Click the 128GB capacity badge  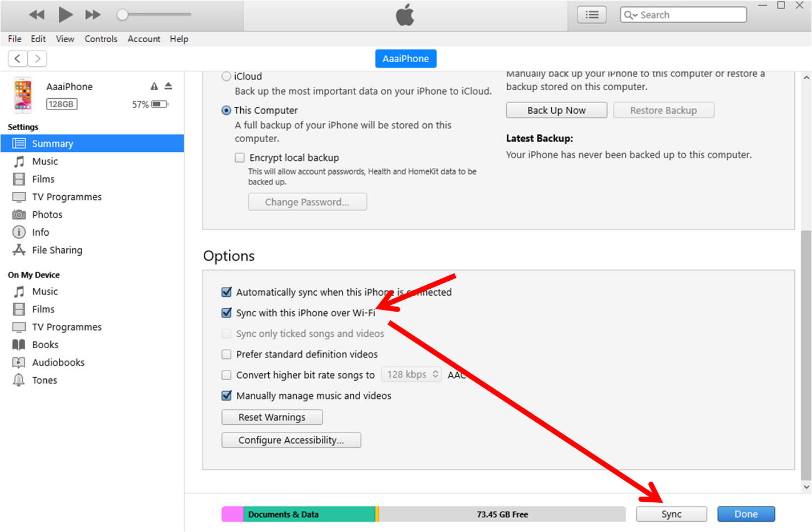point(62,104)
